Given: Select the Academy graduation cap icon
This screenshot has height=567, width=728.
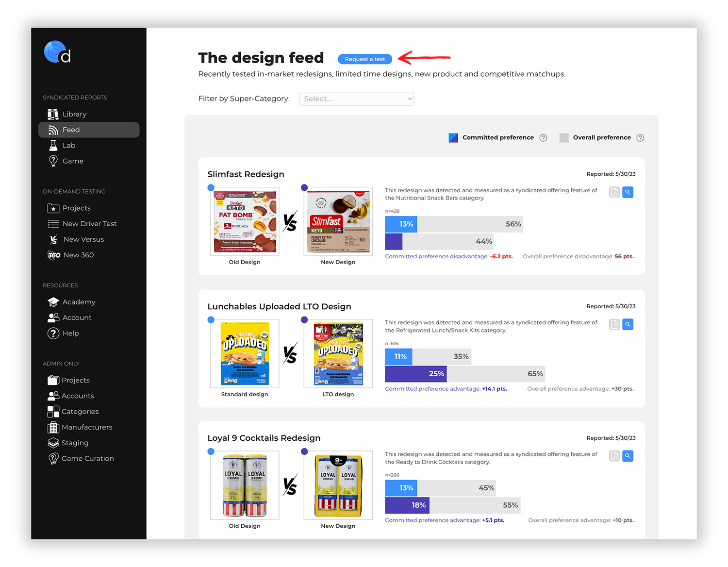Looking at the screenshot, I should point(53,301).
